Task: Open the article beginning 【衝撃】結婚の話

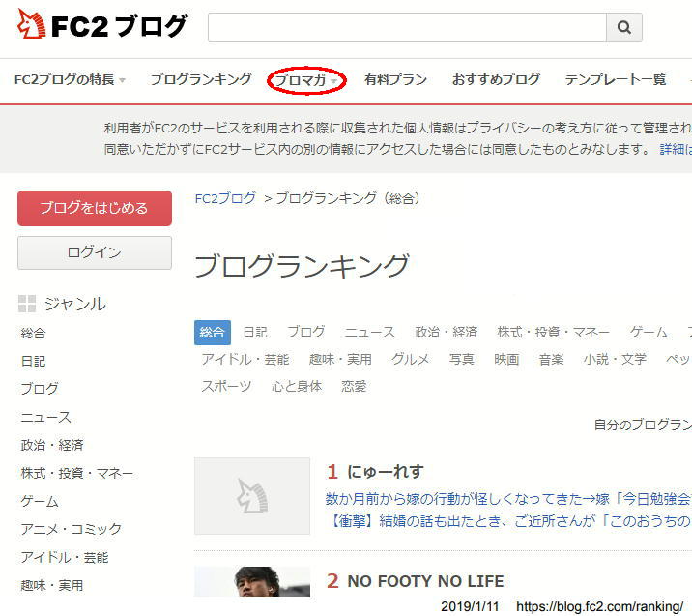Action: tap(508, 521)
